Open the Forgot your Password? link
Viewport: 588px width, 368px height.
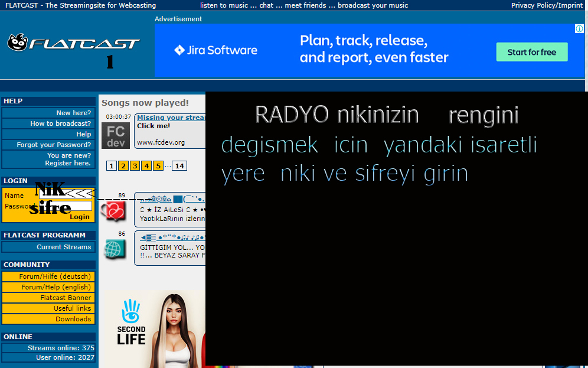[54, 145]
